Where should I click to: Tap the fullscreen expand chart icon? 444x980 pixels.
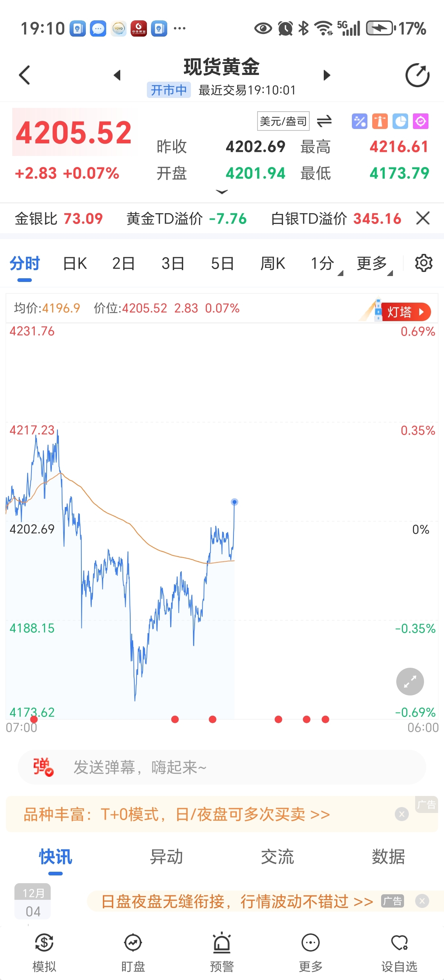pyautogui.click(x=410, y=681)
